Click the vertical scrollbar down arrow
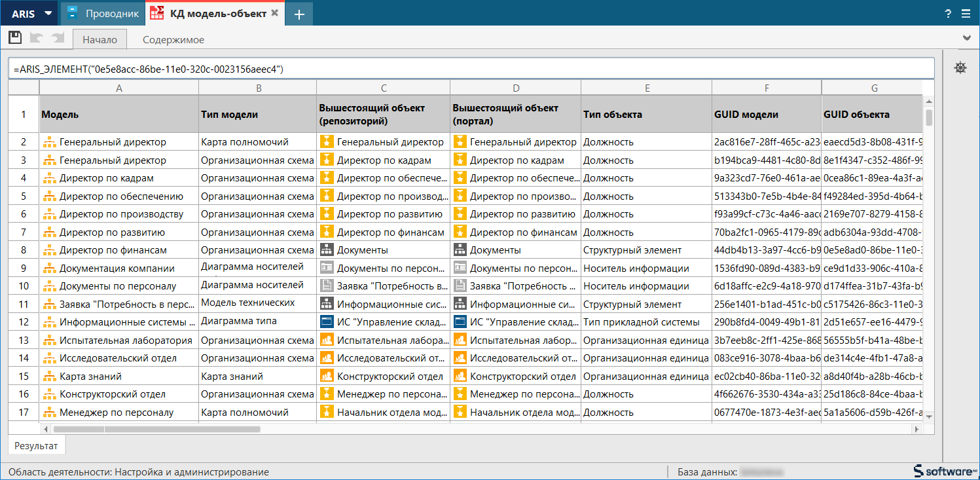 (929, 416)
